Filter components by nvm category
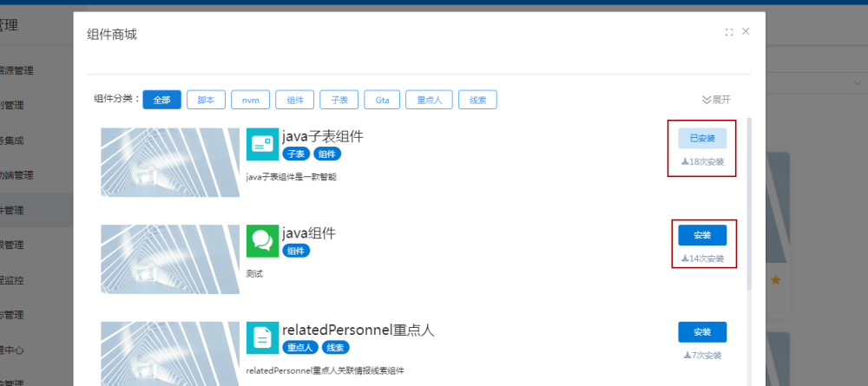 [x=250, y=100]
